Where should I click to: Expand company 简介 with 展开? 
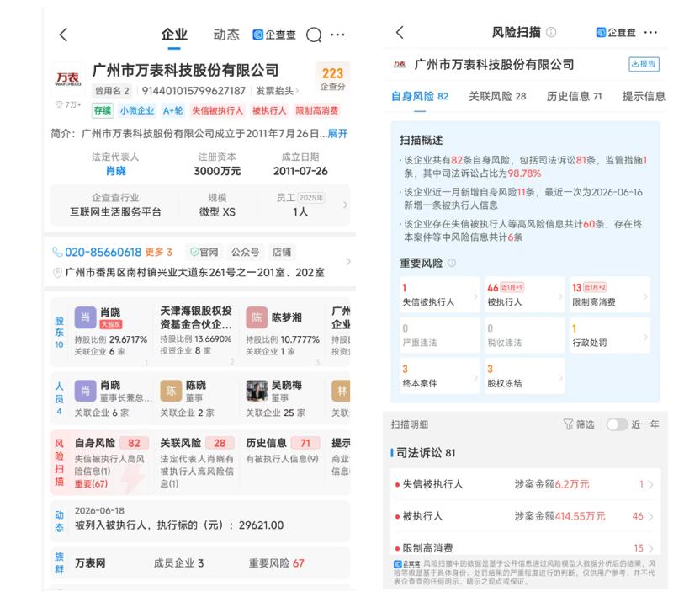point(337,134)
